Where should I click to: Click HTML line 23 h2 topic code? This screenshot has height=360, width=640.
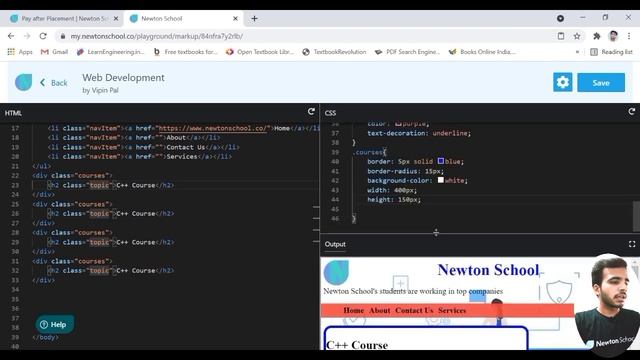(x=111, y=185)
